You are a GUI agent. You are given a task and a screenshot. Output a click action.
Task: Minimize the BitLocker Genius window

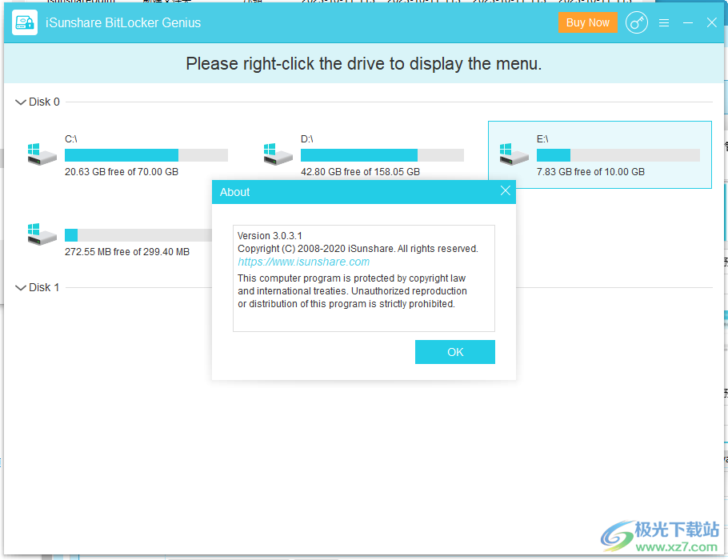(x=688, y=22)
